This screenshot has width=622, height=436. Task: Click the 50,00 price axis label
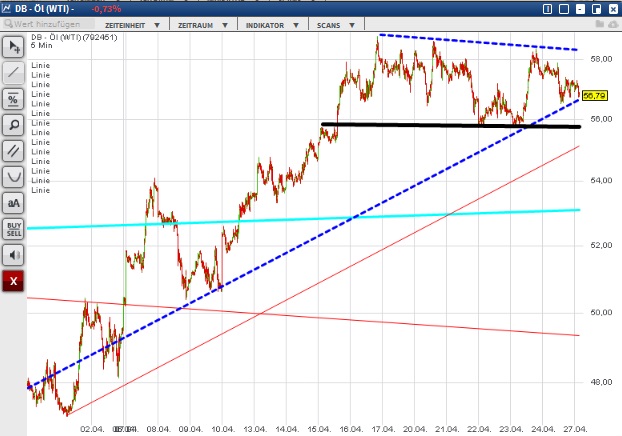[601, 313]
